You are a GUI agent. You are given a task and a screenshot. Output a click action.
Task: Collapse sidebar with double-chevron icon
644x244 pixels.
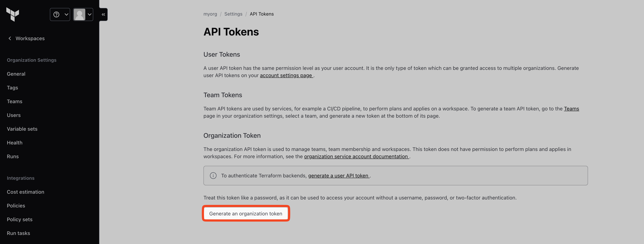(103, 14)
